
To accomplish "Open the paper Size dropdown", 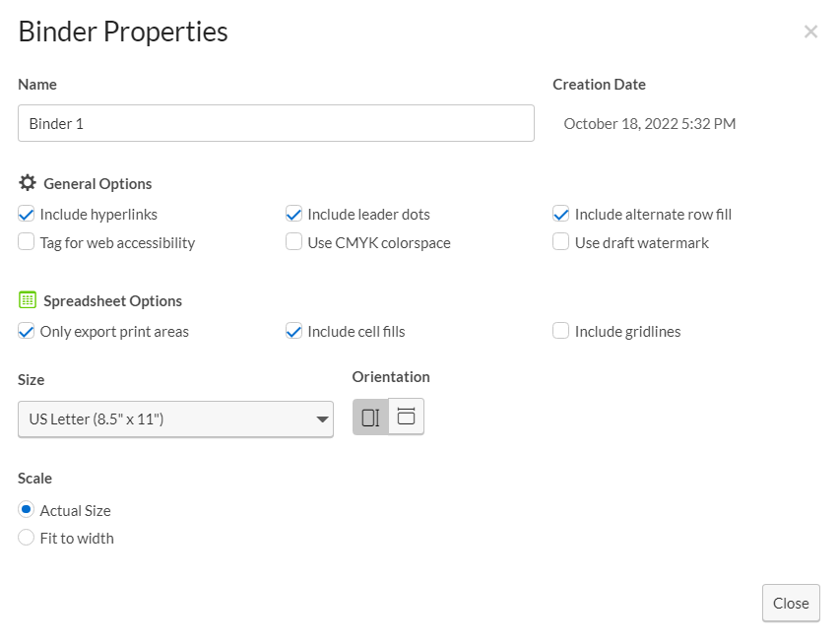I will [175, 419].
